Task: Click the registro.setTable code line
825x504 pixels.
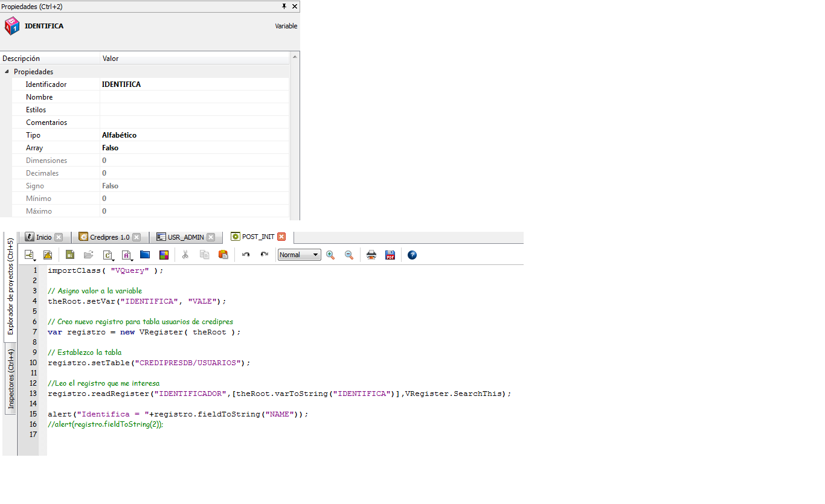Action: point(149,363)
